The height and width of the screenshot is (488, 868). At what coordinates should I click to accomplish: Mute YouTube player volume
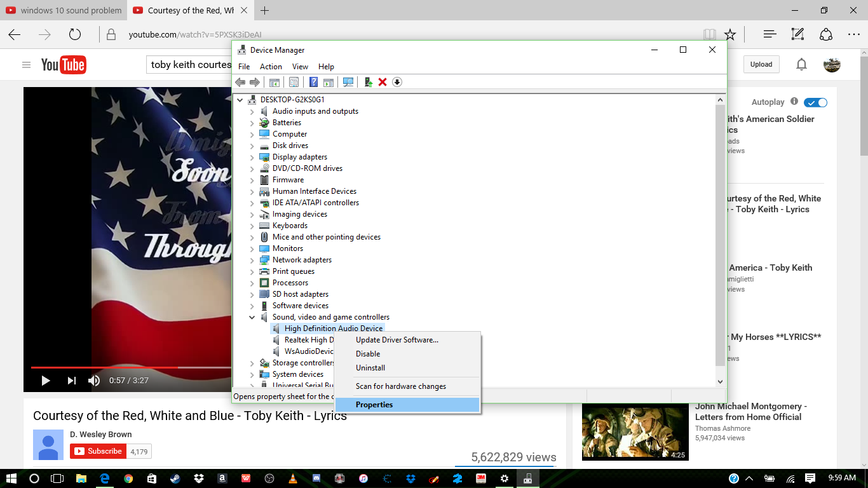94,381
